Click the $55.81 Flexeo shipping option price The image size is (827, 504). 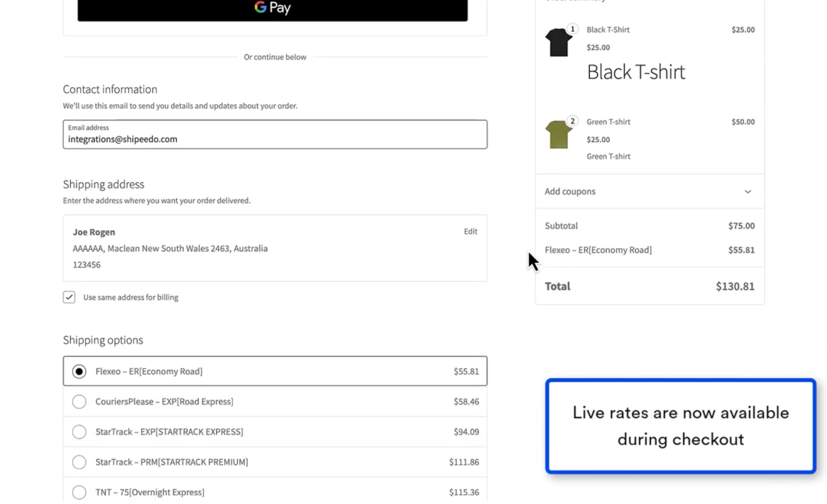click(466, 371)
